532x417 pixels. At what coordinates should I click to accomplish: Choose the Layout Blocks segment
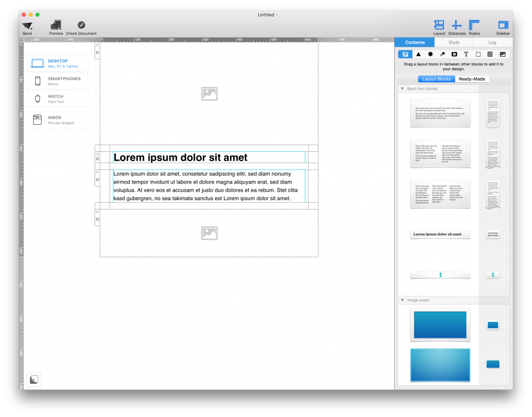click(436, 79)
